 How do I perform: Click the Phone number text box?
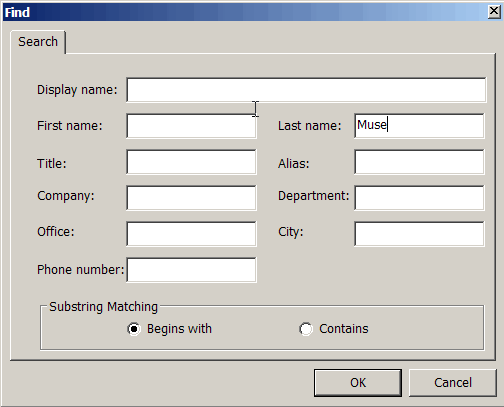191,270
